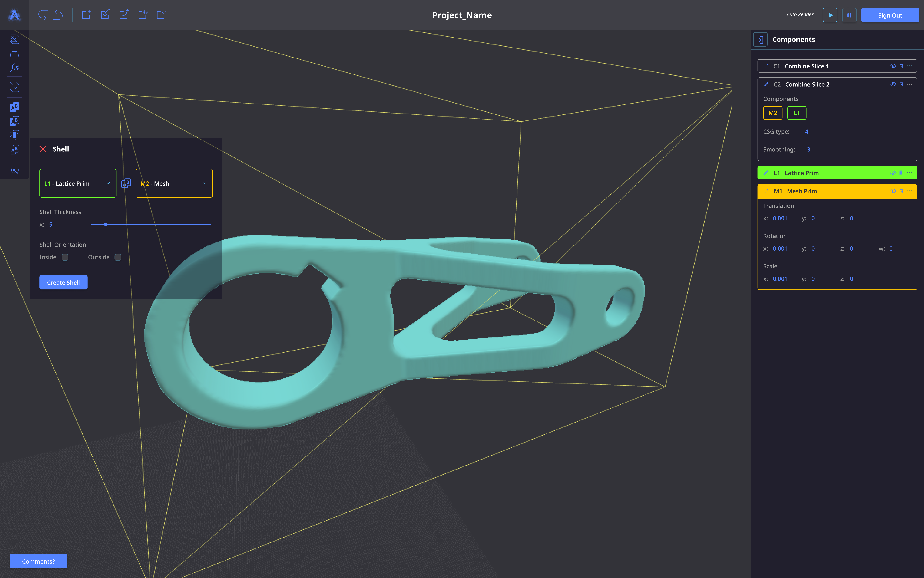Delete L1 Lattice Prim

901,173
